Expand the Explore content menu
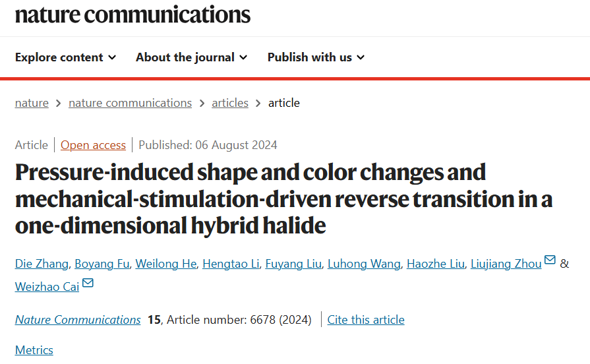Screen dimensions: 590x364 pyautogui.click(x=65, y=57)
